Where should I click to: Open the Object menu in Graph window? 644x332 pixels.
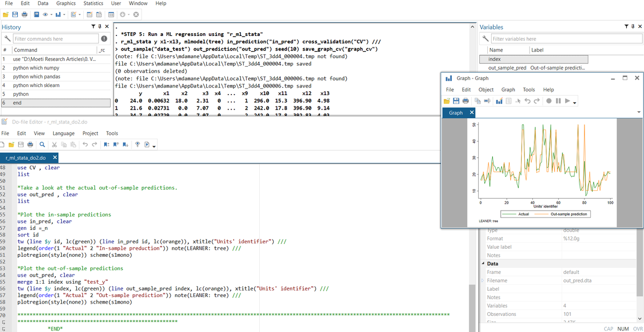point(486,90)
